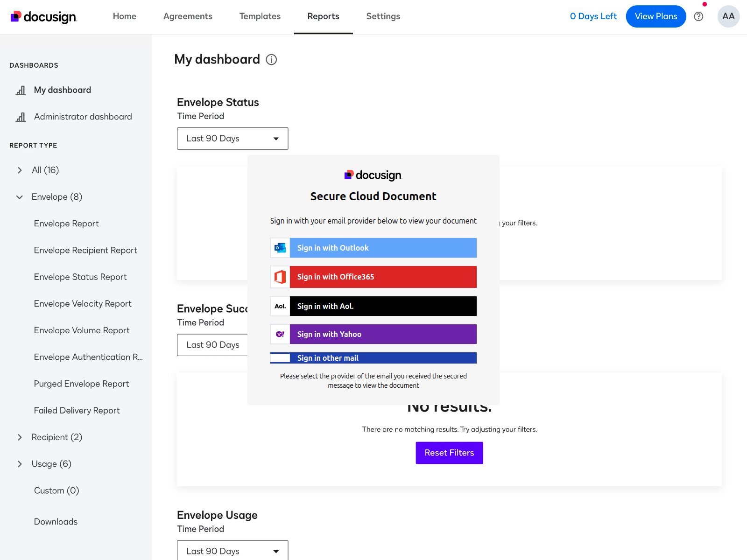Open the Envelope Report

point(66,224)
